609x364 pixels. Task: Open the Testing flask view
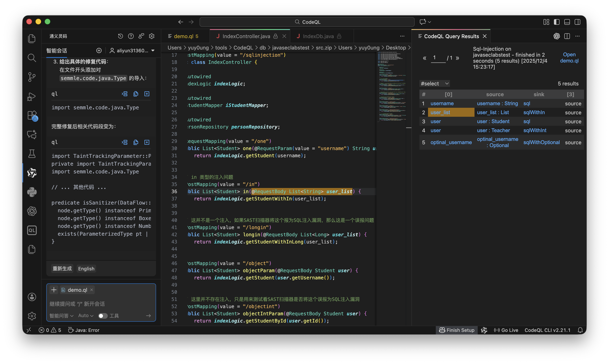[x=32, y=154]
